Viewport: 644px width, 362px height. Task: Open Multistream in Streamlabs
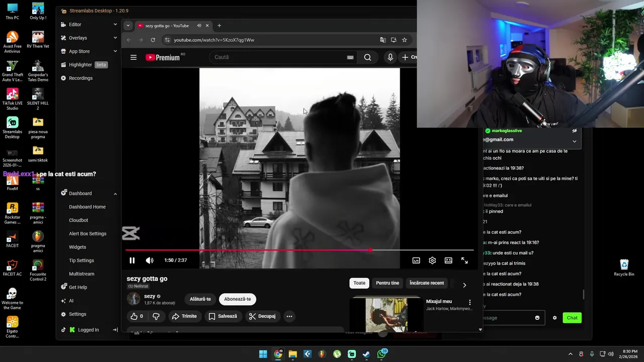tap(82, 274)
